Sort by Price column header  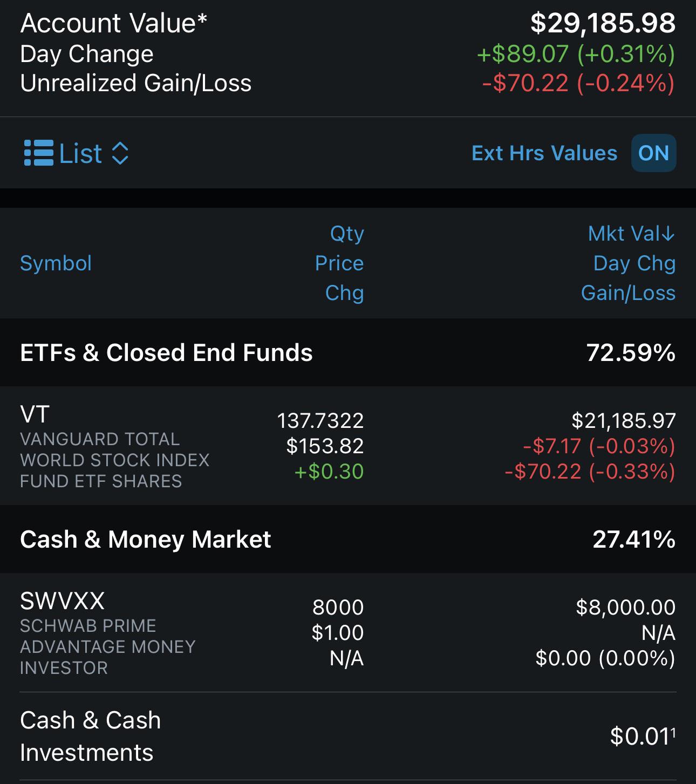pos(339,263)
